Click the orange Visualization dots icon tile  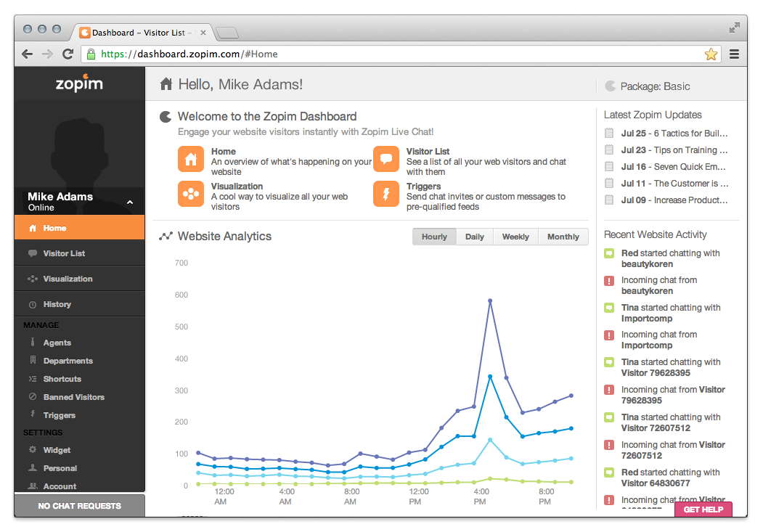190,194
